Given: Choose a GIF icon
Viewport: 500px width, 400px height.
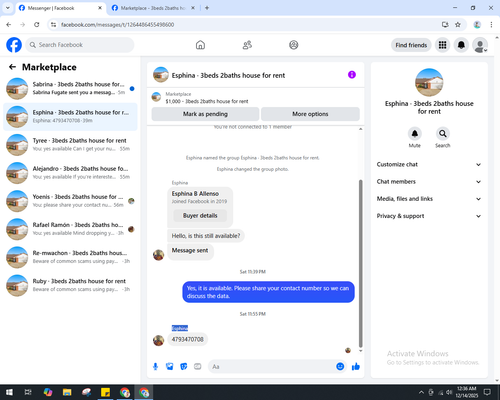Looking at the screenshot, I should point(198,367).
